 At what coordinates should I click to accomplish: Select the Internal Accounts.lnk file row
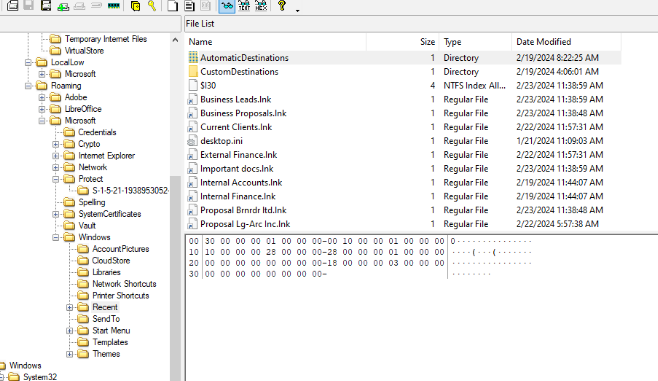(403, 183)
